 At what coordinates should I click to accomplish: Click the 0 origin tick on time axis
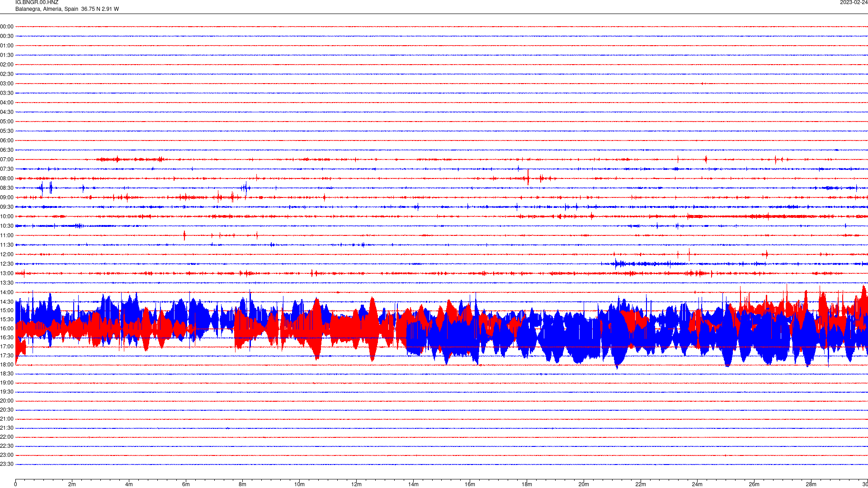pyautogui.click(x=15, y=484)
